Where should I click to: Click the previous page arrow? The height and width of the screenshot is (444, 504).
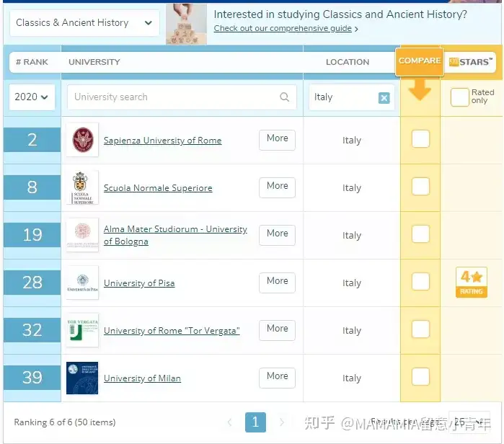229,422
